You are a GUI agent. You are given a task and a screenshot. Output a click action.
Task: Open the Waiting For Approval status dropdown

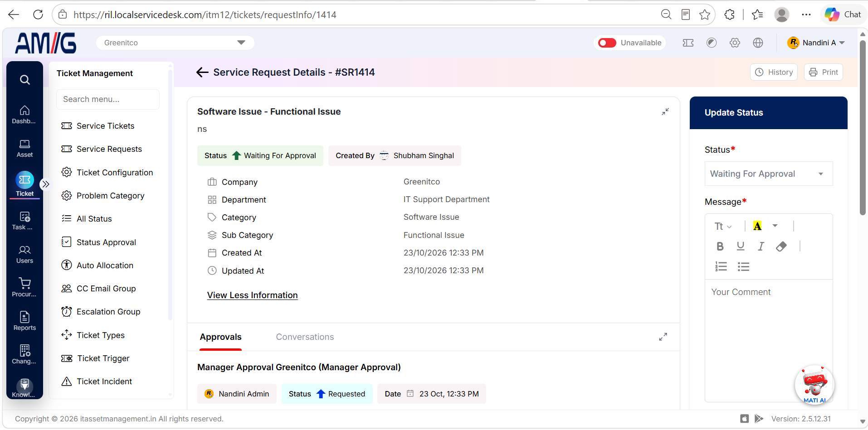pyautogui.click(x=769, y=174)
